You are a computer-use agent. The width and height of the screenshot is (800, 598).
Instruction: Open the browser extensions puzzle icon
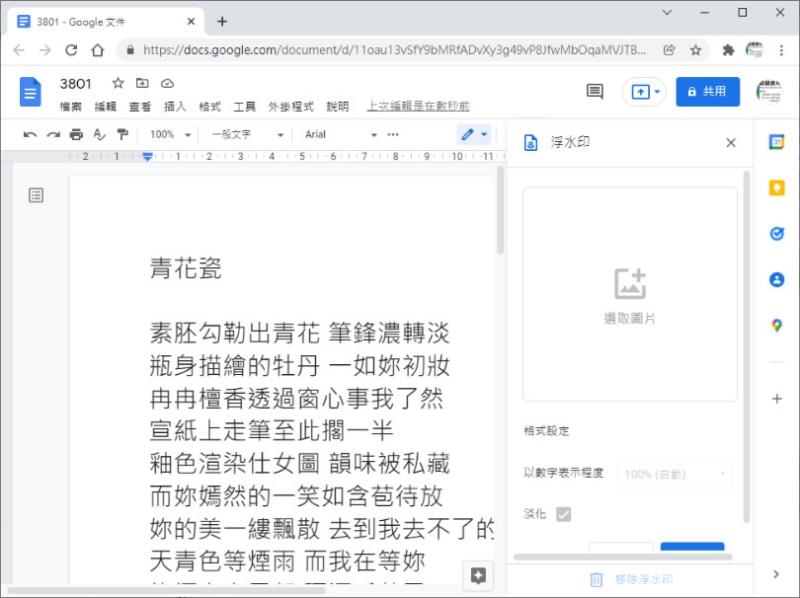tap(728, 50)
